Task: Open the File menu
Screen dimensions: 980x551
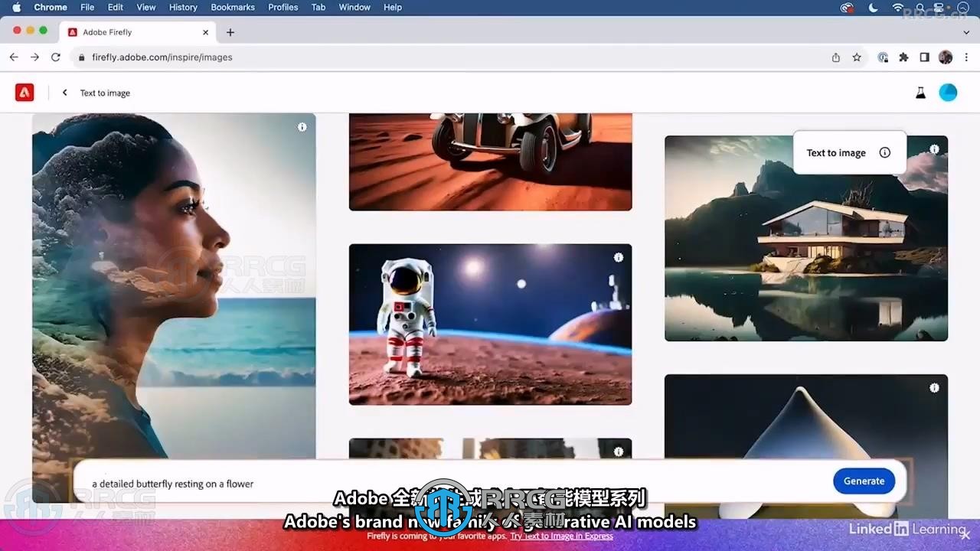Action: coord(87,7)
